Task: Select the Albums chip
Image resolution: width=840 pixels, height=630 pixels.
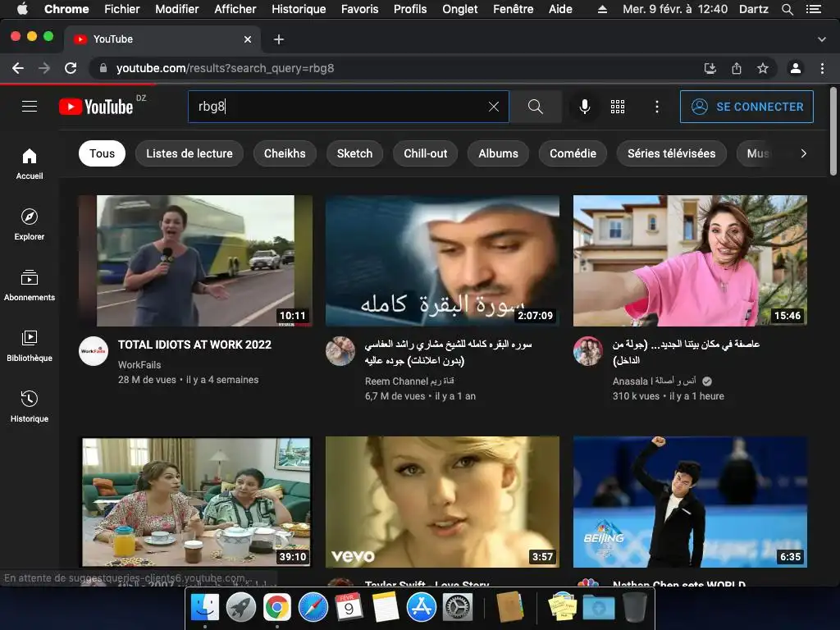Action: click(x=498, y=153)
